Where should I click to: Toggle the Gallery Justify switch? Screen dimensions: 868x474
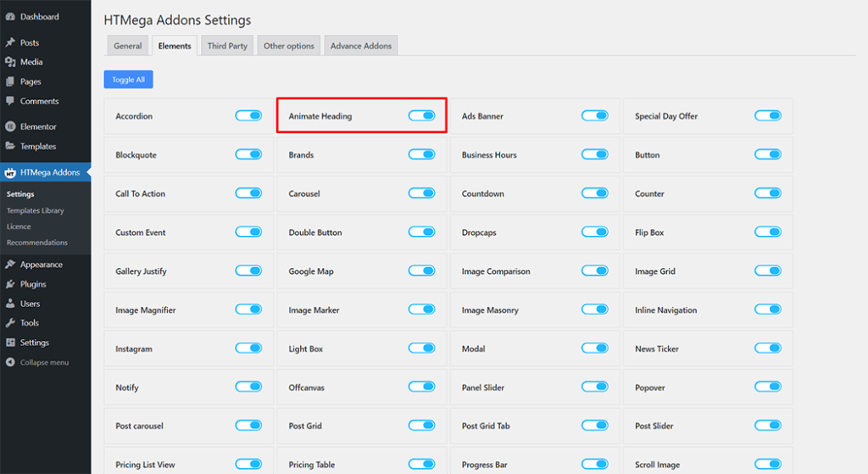click(x=248, y=270)
